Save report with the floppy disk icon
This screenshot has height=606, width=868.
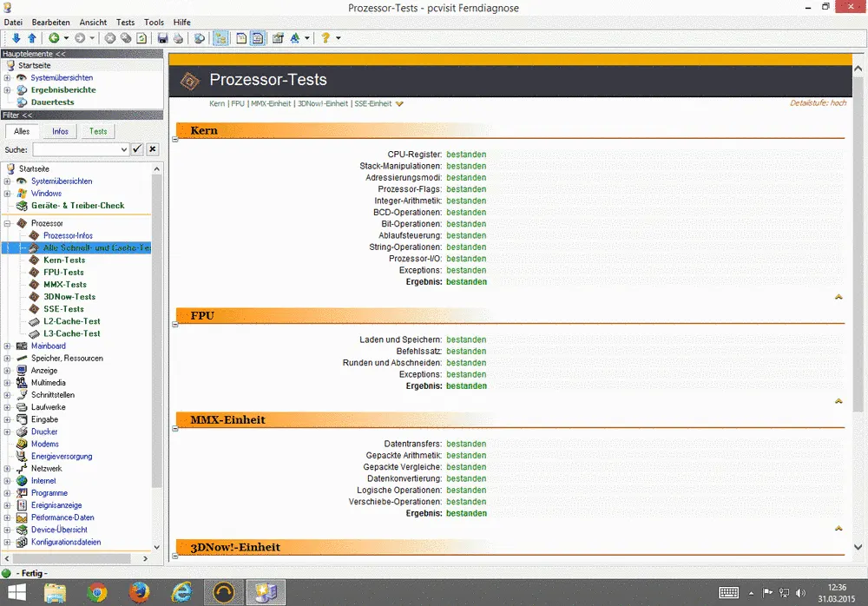[x=163, y=37]
